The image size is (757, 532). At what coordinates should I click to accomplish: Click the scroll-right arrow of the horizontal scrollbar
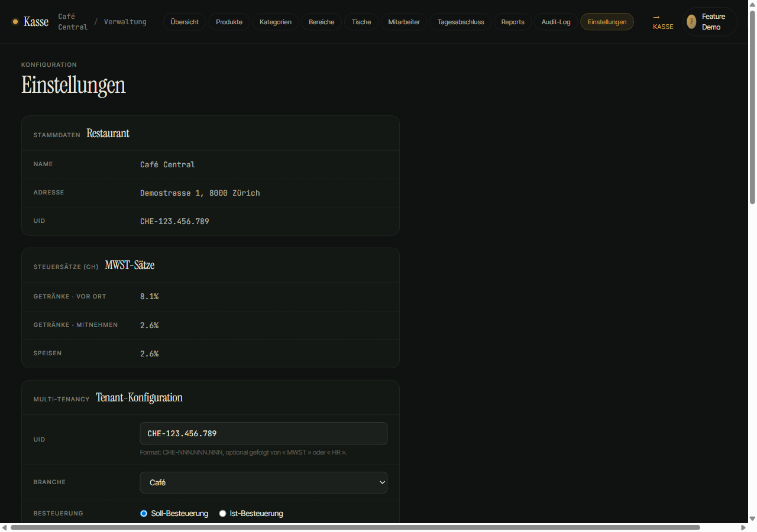[x=743, y=527]
